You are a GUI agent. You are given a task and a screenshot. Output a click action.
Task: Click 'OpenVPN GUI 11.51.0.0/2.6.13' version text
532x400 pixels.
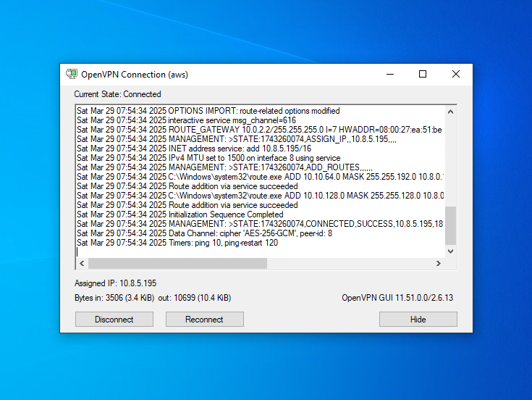[397, 298]
